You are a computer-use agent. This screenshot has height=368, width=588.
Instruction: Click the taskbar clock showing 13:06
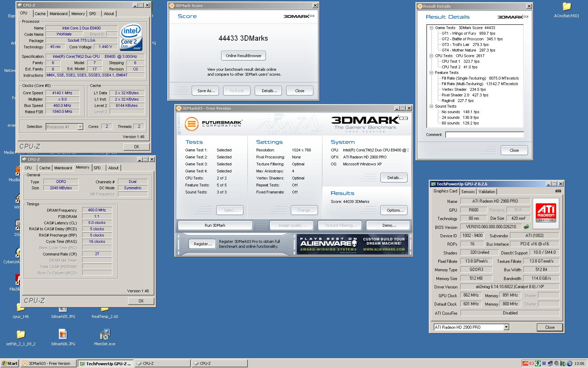tap(579, 363)
